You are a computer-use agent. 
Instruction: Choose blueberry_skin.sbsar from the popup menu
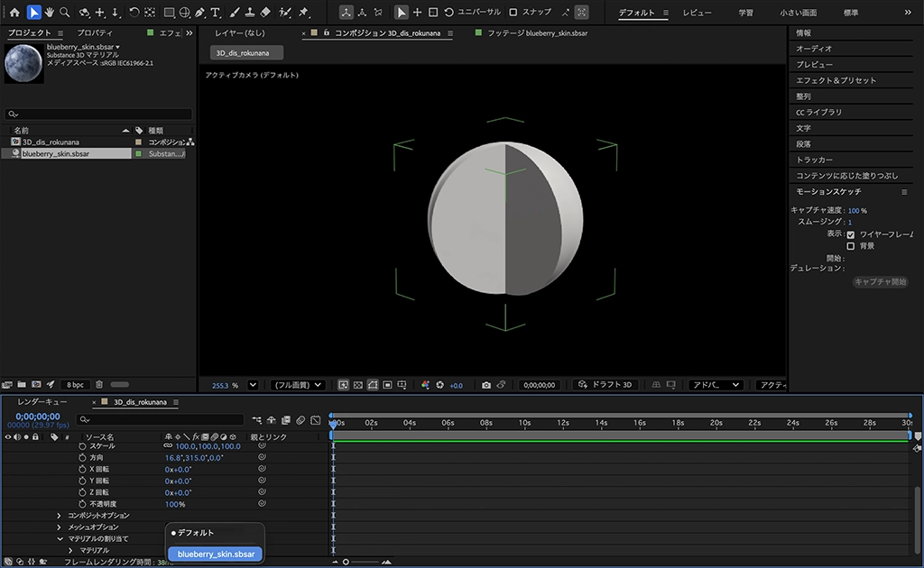(x=216, y=554)
